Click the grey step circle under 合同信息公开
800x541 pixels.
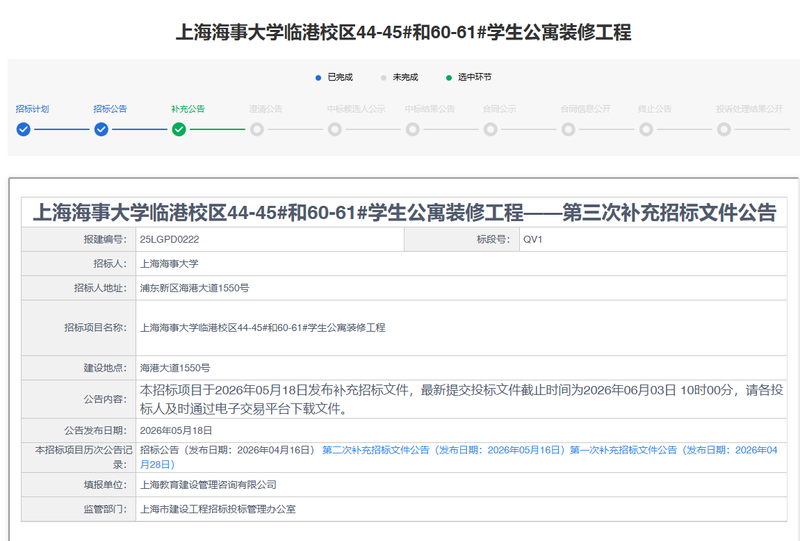[568, 130]
